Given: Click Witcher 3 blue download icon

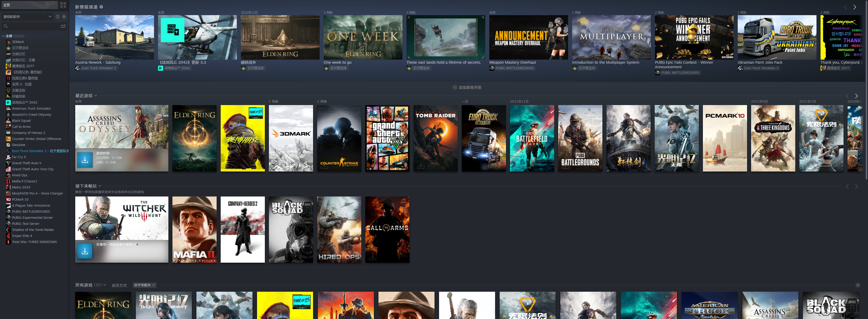Looking at the screenshot, I should click(85, 251).
